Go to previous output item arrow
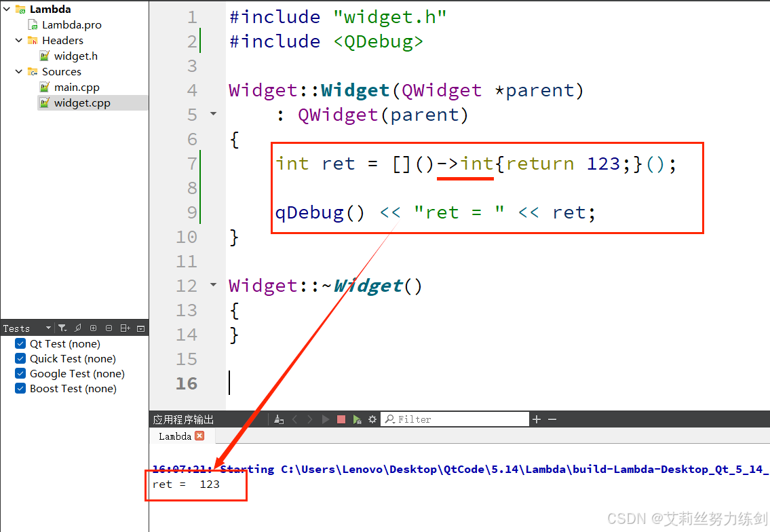This screenshot has height=532, width=770. (x=294, y=419)
